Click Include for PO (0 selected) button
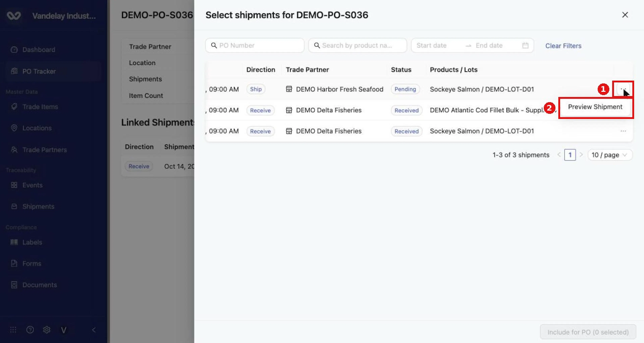 (588, 332)
